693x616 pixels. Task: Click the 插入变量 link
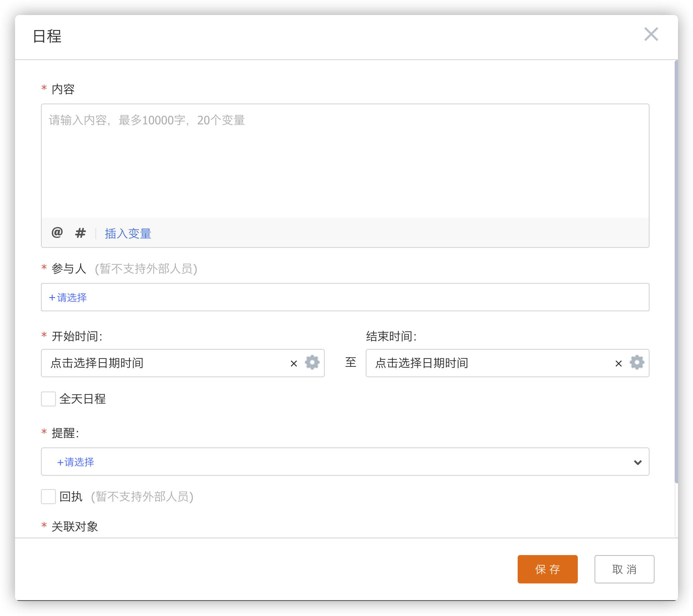(128, 233)
